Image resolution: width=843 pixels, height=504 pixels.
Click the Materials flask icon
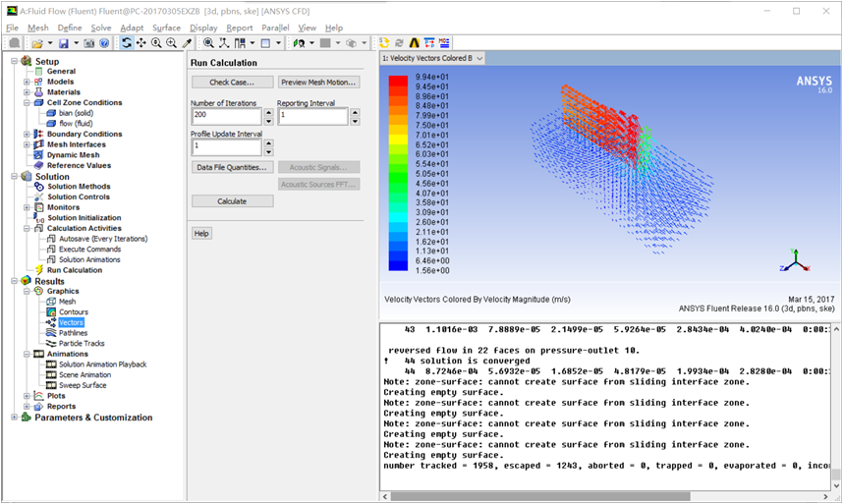(x=38, y=92)
